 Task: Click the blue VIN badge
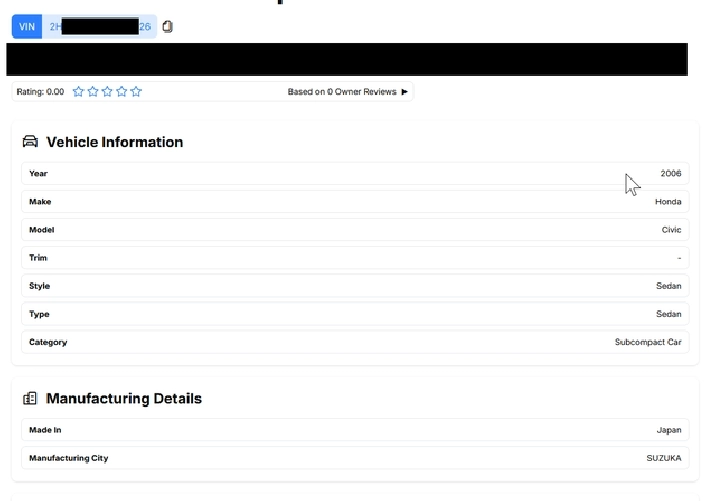[x=27, y=27]
